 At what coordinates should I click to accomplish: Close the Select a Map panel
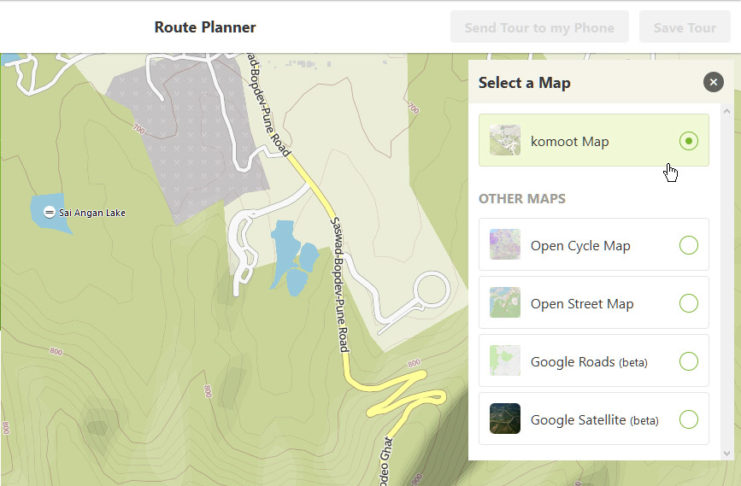(x=713, y=82)
